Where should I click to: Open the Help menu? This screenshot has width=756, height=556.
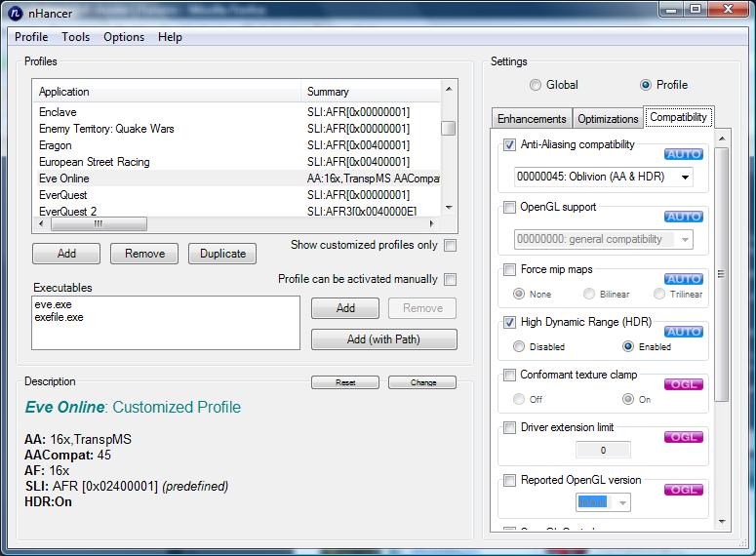click(x=170, y=37)
